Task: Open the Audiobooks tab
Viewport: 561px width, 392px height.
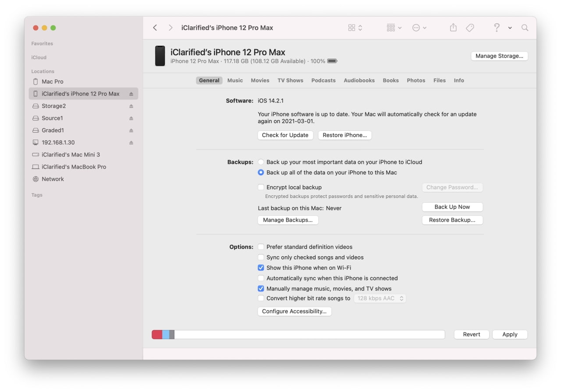Action: [x=359, y=81]
